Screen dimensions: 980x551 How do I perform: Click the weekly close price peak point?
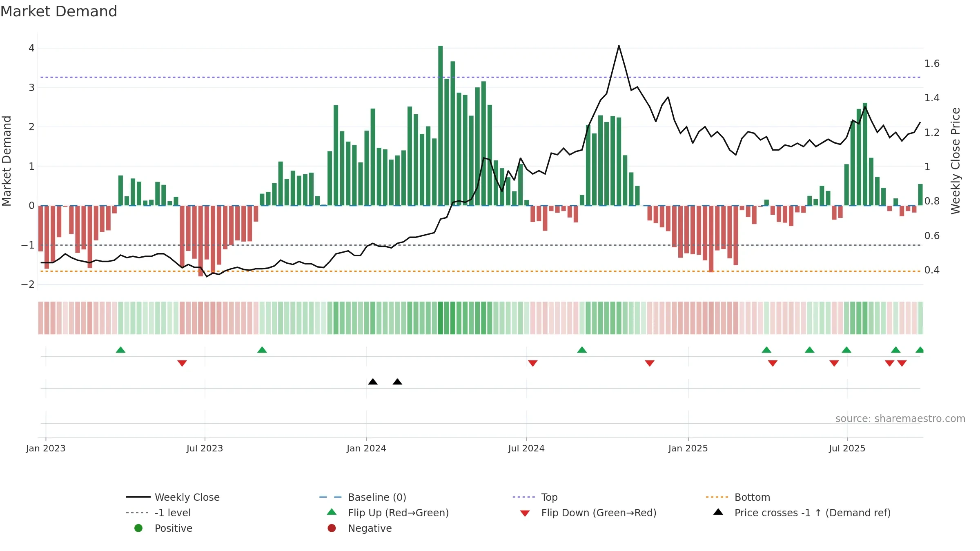pyautogui.click(x=619, y=46)
